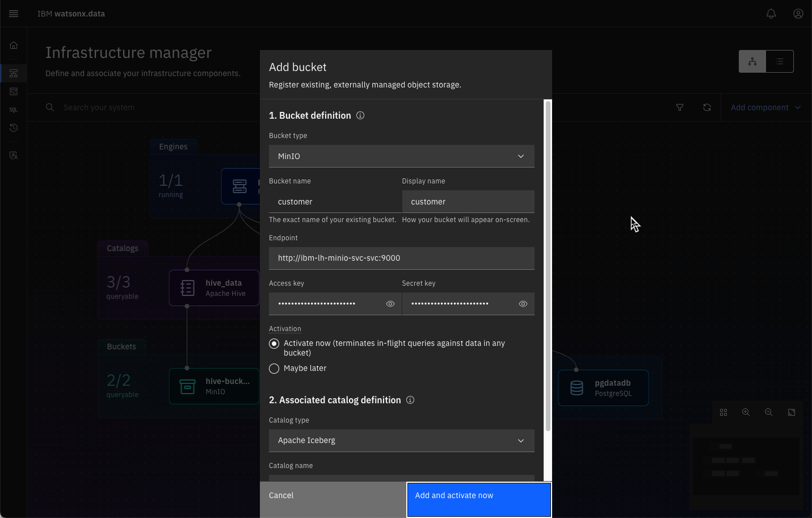
Task: Expand the Add component menu
Action: click(x=765, y=107)
